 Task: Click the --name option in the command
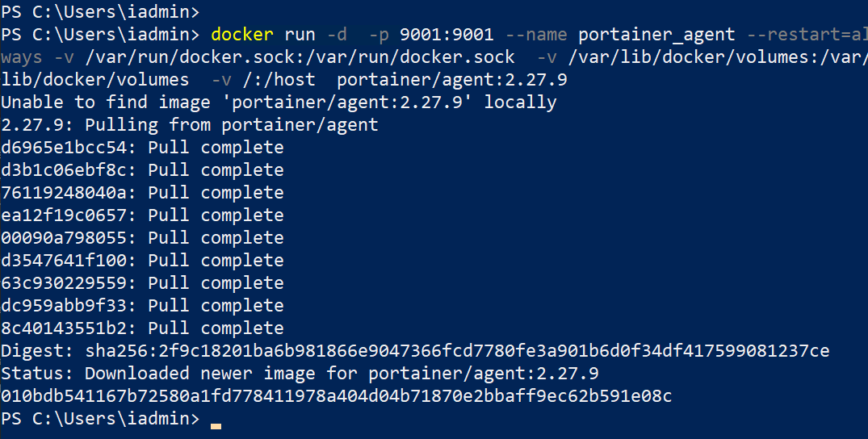click(x=536, y=35)
